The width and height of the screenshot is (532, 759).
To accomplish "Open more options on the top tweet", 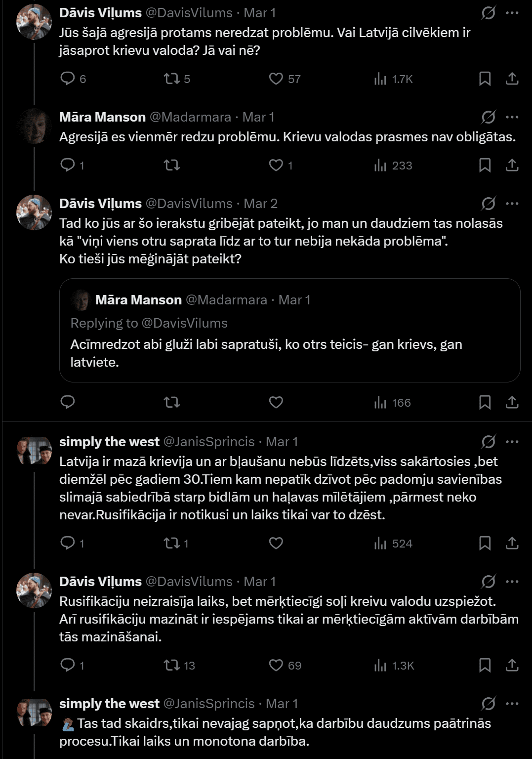I will (x=512, y=13).
